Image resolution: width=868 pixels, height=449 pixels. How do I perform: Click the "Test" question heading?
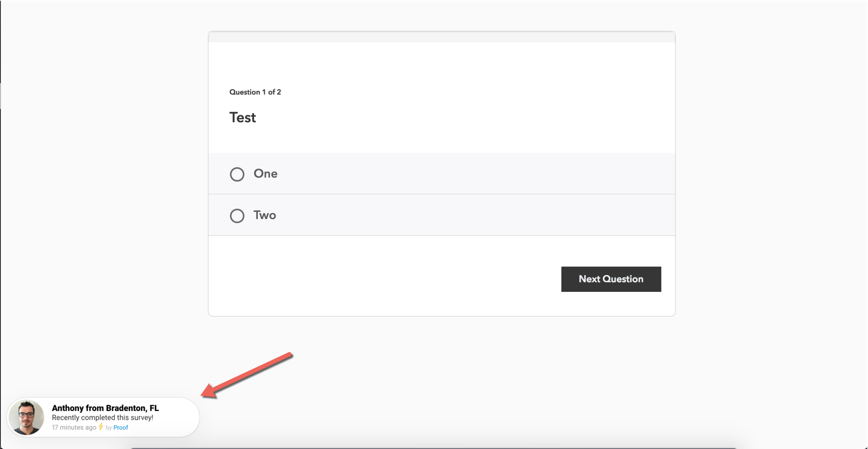point(243,117)
